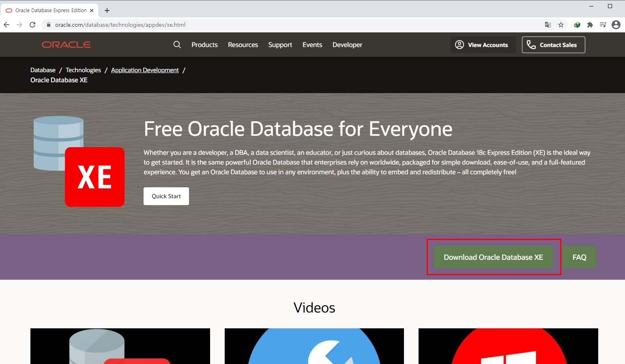Open the Resources menu
625x364 pixels.
[x=243, y=45]
